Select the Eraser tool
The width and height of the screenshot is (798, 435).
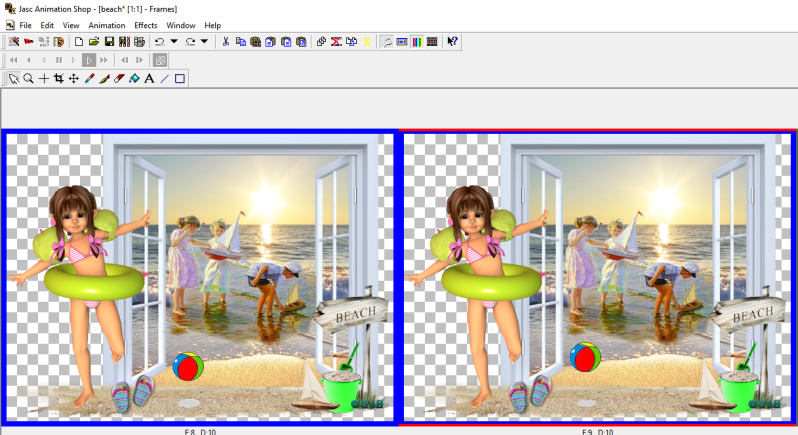tap(119, 78)
